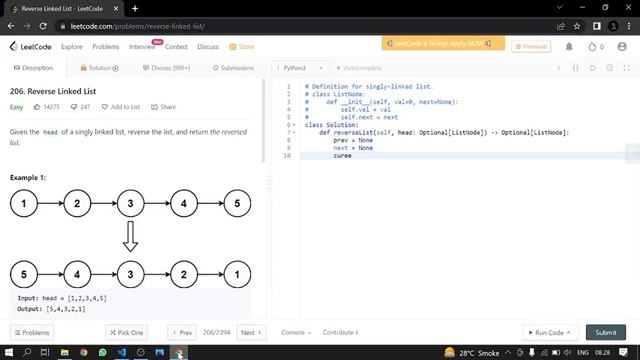Open Windows notification center
Viewport: 640px width, 360px height.
coord(623,352)
